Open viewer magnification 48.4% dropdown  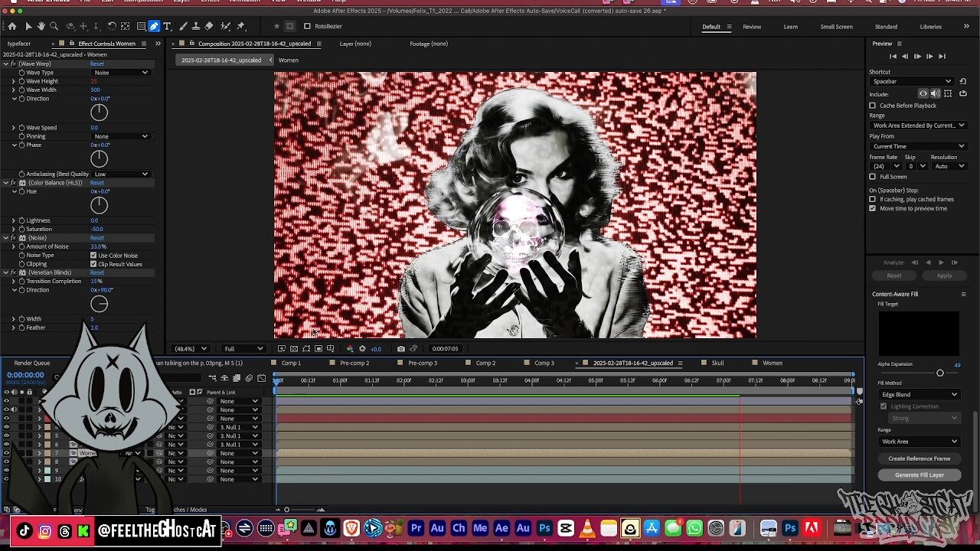[190, 349]
